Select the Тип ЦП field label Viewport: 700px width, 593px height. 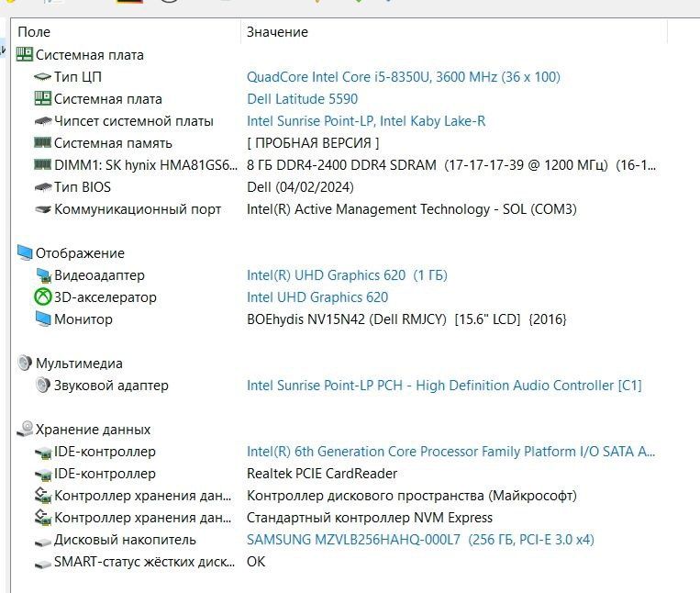pos(78,77)
